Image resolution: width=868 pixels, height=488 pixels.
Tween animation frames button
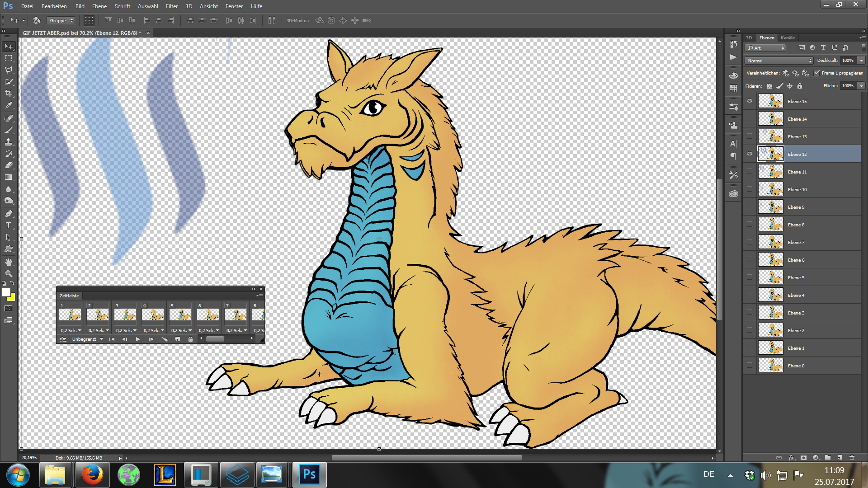click(165, 339)
